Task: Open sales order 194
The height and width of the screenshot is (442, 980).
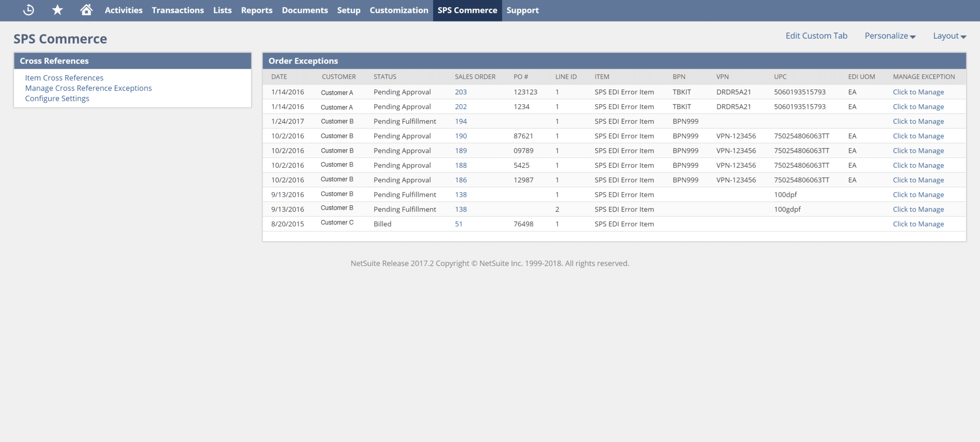Action: coord(461,121)
